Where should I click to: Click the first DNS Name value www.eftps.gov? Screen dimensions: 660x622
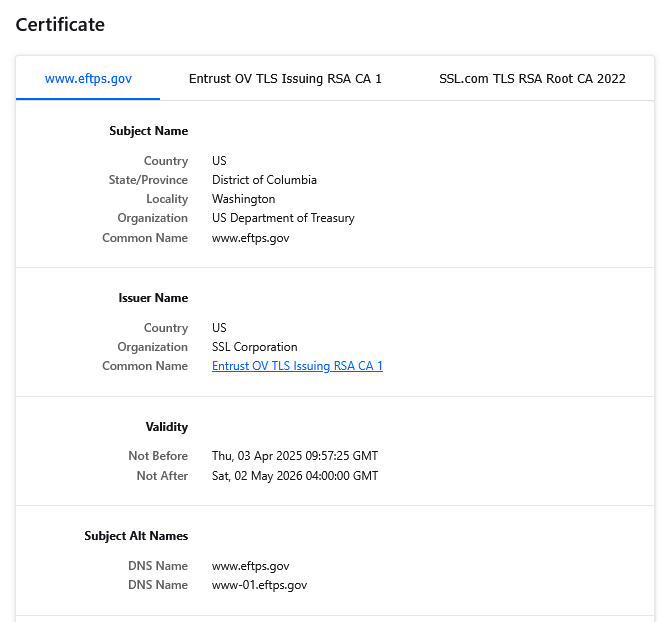pyautogui.click(x=250, y=566)
